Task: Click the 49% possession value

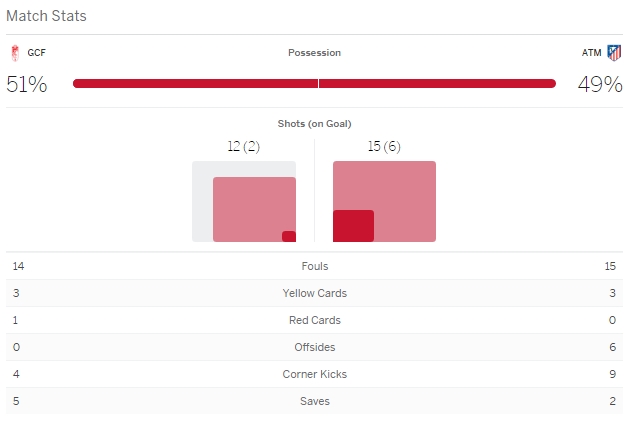Action: (600, 85)
